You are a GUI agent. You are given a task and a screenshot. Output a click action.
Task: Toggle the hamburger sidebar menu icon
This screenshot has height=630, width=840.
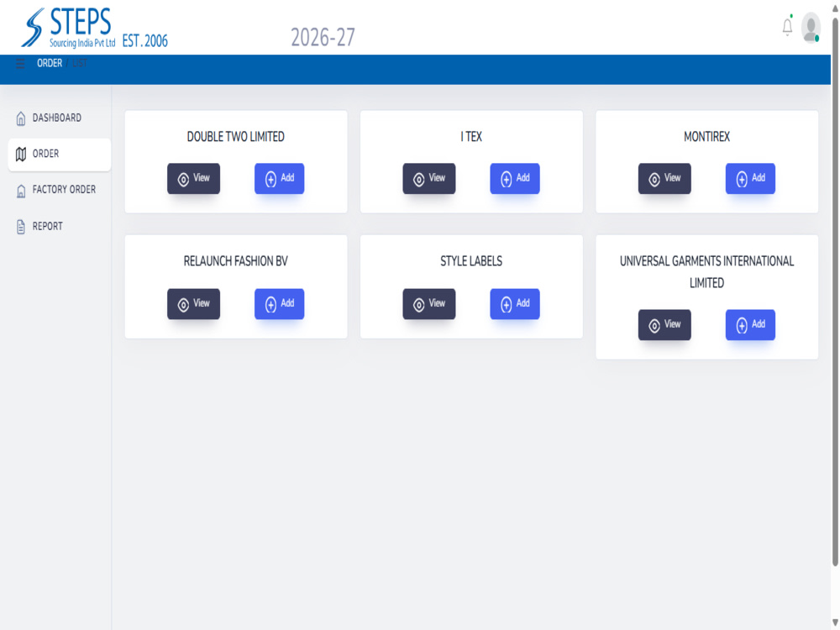tap(20, 64)
